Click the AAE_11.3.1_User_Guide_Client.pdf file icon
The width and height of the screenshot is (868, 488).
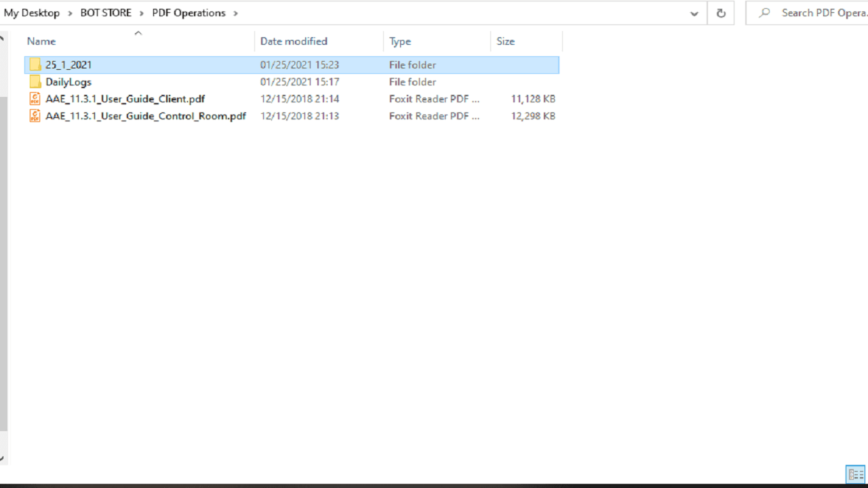point(35,99)
